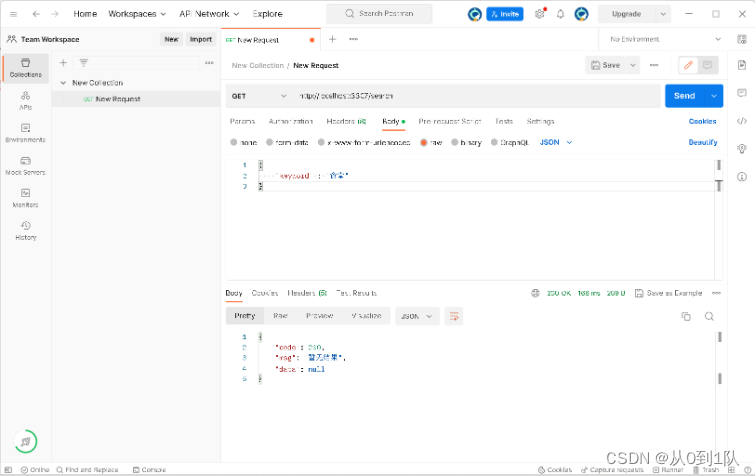Open the Workspaces menu
755x476 pixels.
(137, 14)
